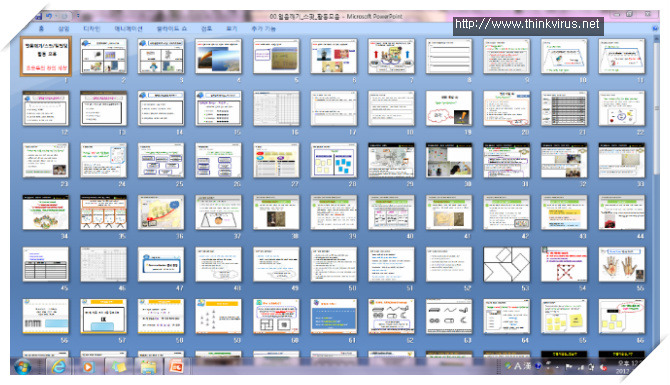Select slide 11 thumbnail
This screenshot has width=670, height=385.
pyautogui.click(x=622, y=56)
